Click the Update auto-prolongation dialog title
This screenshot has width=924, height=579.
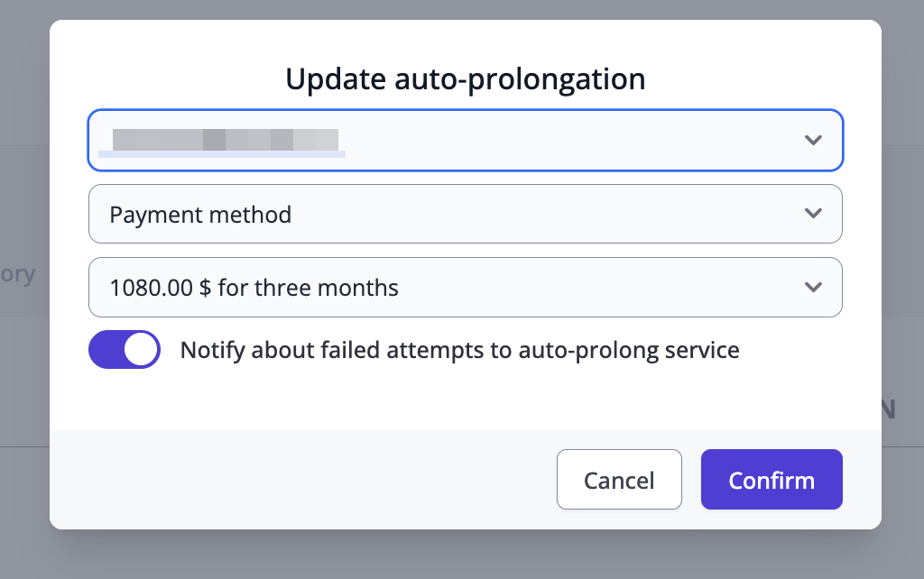(465, 79)
